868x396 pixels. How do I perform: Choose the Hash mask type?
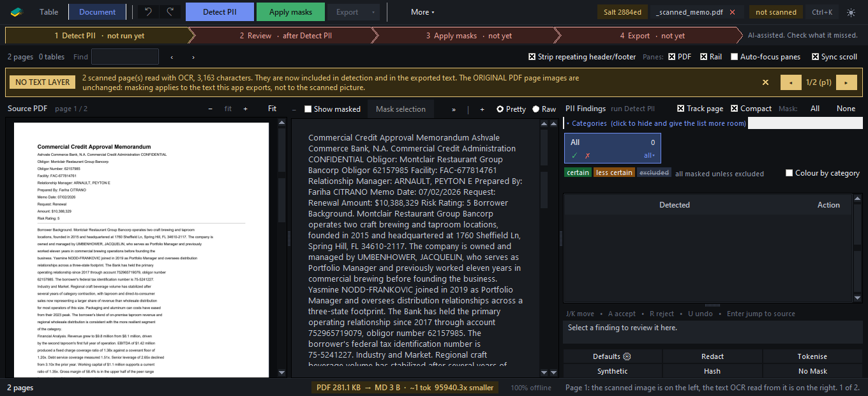click(x=712, y=371)
